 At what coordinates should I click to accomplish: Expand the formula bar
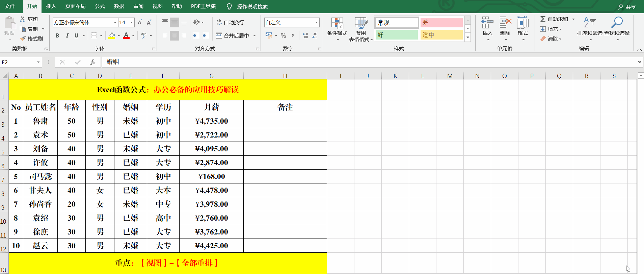[x=640, y=62]
